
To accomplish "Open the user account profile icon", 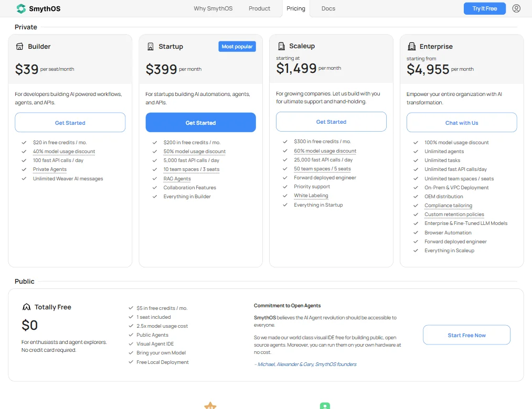I will click(x=516, y=8).
